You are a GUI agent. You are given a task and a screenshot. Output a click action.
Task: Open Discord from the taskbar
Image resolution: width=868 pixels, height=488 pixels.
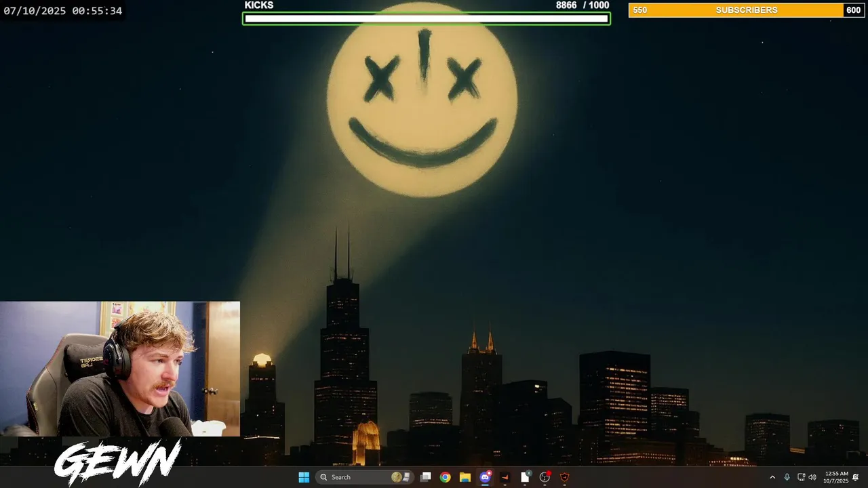(x=485, y=477)
